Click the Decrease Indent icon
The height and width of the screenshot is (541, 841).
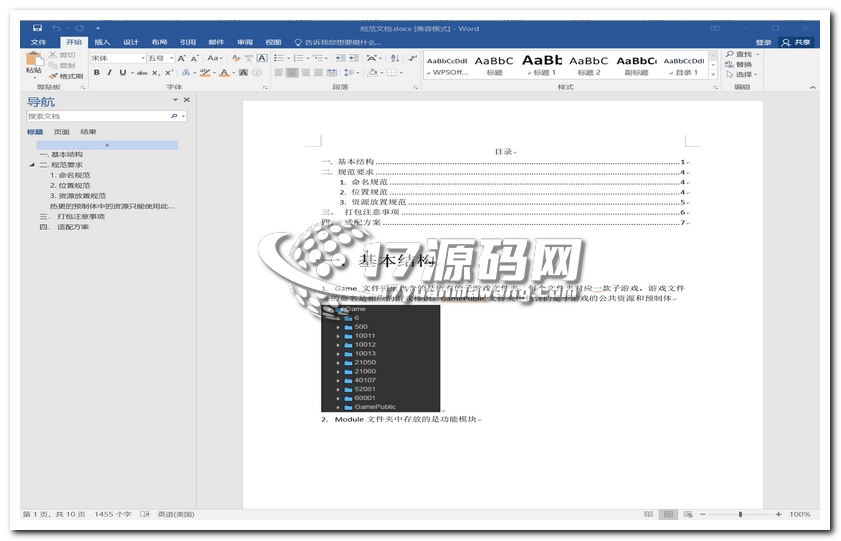[x=340, y=58]
